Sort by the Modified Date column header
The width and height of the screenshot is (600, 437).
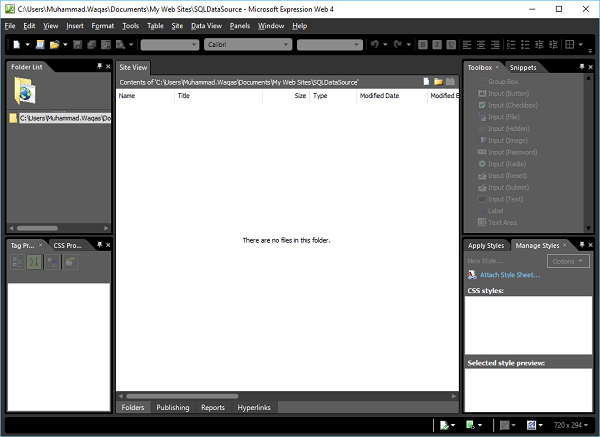point(391,96)
